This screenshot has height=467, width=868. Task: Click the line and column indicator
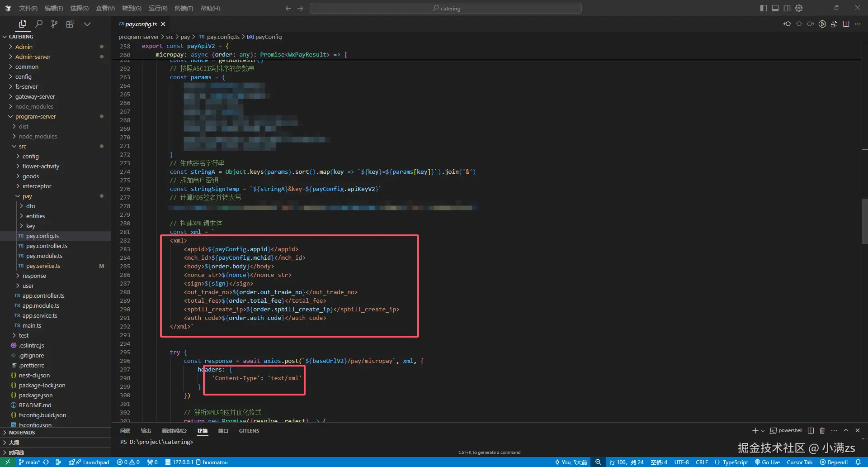626,462
